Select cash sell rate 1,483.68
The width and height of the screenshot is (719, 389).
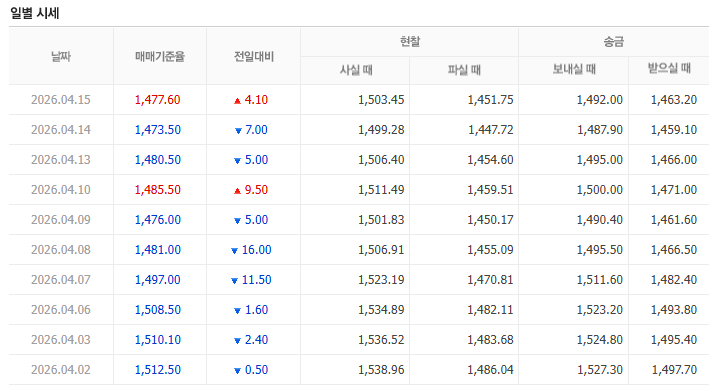(x=490, y=339)
